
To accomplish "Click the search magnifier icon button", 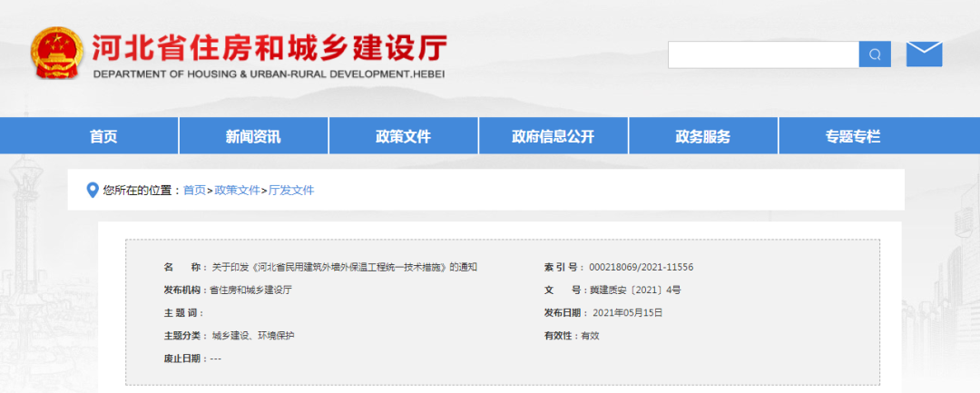I will pyautogui.click(x=875, y=54).
